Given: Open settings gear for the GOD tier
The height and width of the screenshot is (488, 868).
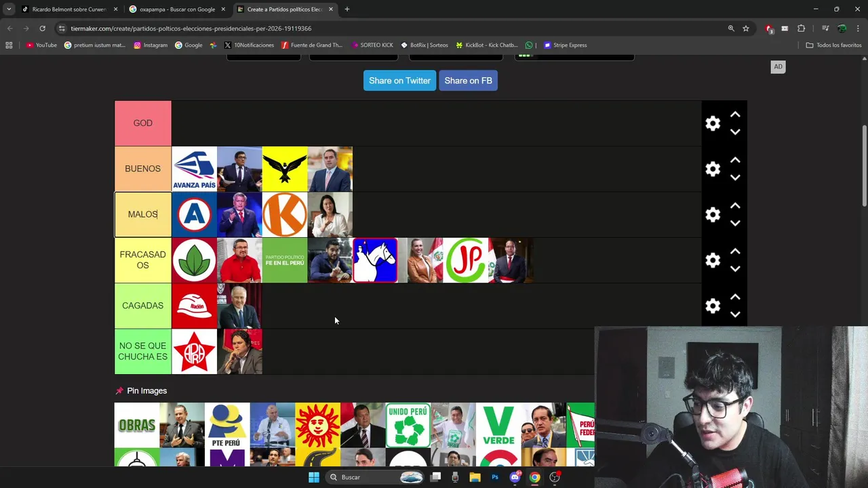Looking at the screenshot, I should click(713, 123).
